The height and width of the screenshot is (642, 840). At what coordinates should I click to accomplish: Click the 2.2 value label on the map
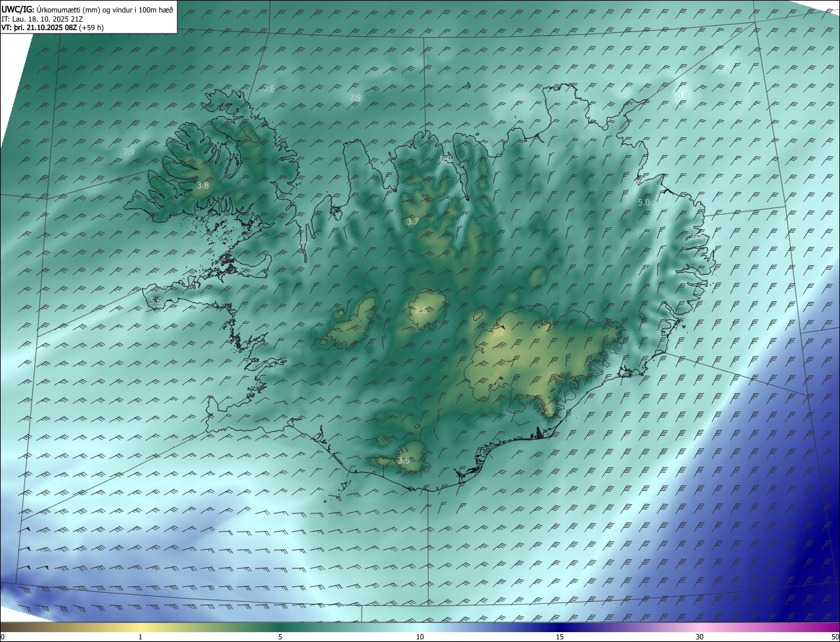pos(499,333)
